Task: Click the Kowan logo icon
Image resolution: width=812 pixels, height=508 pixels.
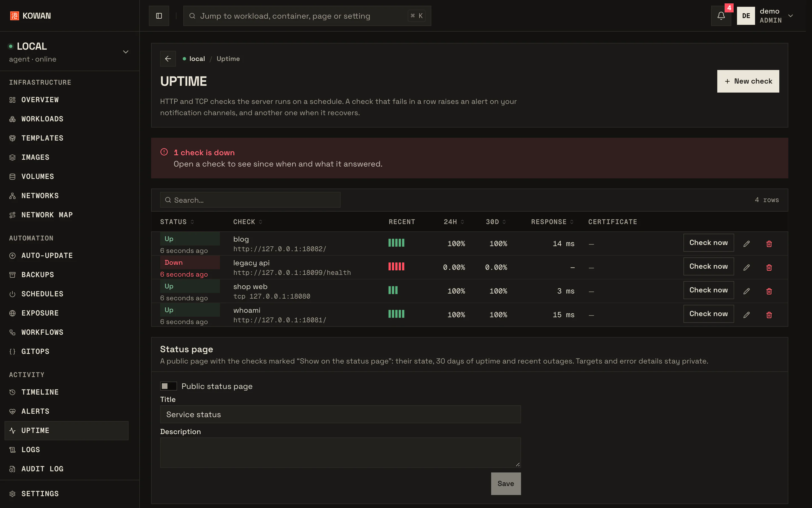Action: tap(14, 16)
